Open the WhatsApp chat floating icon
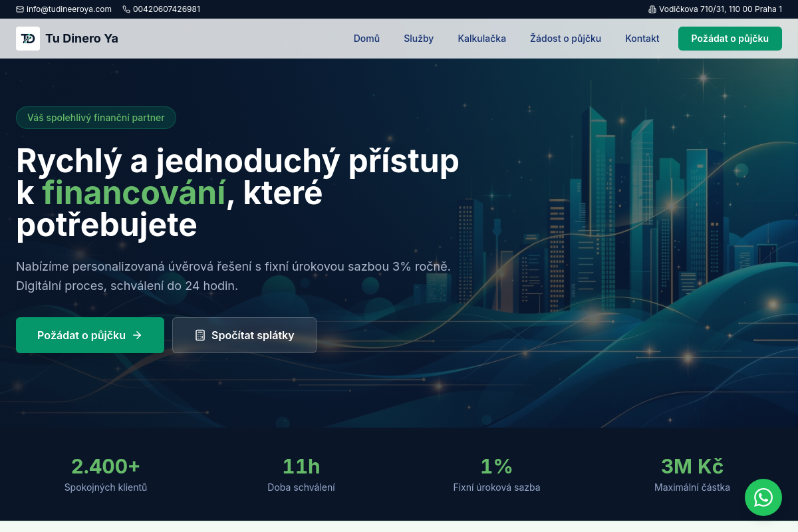This screenshot has width=798, height=532. pos(763,497)
